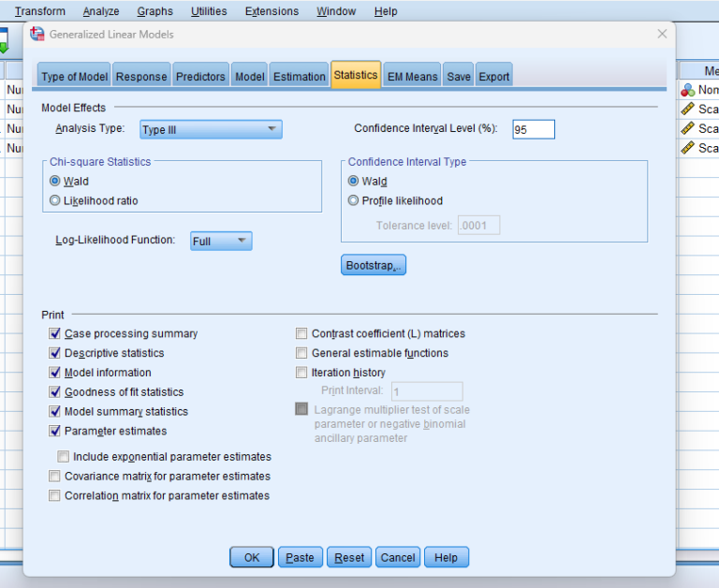
Task: Select Profile likelihood interval type
Action: pos(353,200)
